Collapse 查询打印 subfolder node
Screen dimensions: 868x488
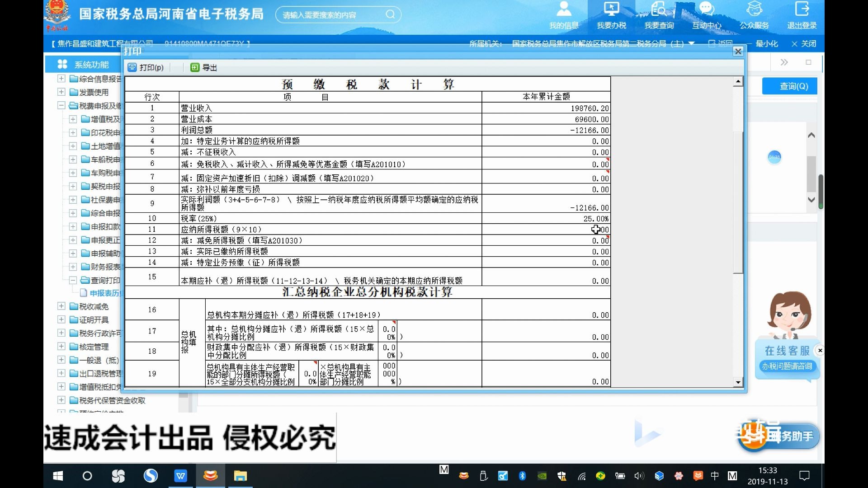point(73,280)
